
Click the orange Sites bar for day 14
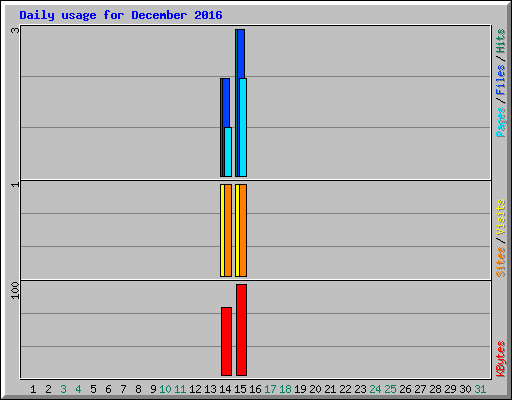point(228,230)
